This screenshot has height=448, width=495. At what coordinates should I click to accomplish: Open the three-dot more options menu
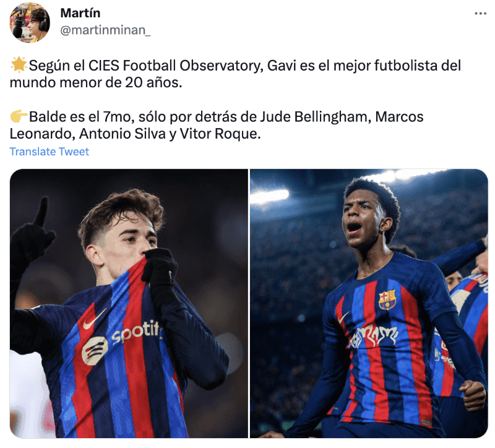pyautogui.click(x=480, y=14)
